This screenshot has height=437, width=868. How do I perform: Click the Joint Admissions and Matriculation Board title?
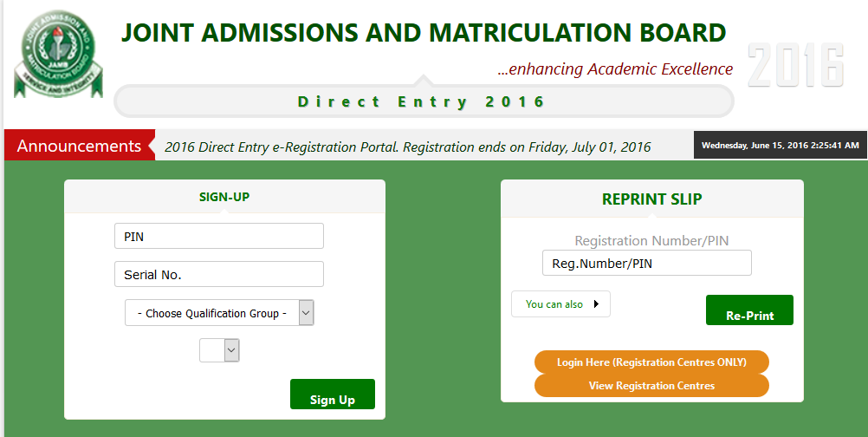point(424,33)
